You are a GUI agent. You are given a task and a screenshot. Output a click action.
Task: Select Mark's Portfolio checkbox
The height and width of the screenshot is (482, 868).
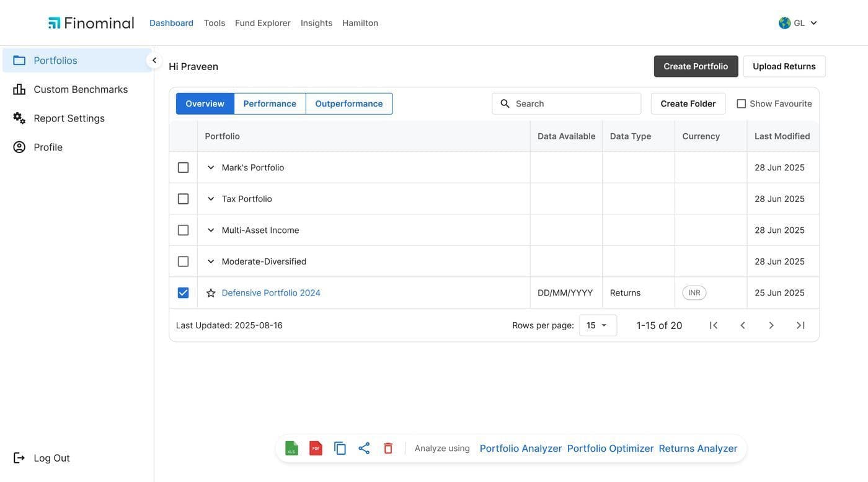(x=183, y=167)
